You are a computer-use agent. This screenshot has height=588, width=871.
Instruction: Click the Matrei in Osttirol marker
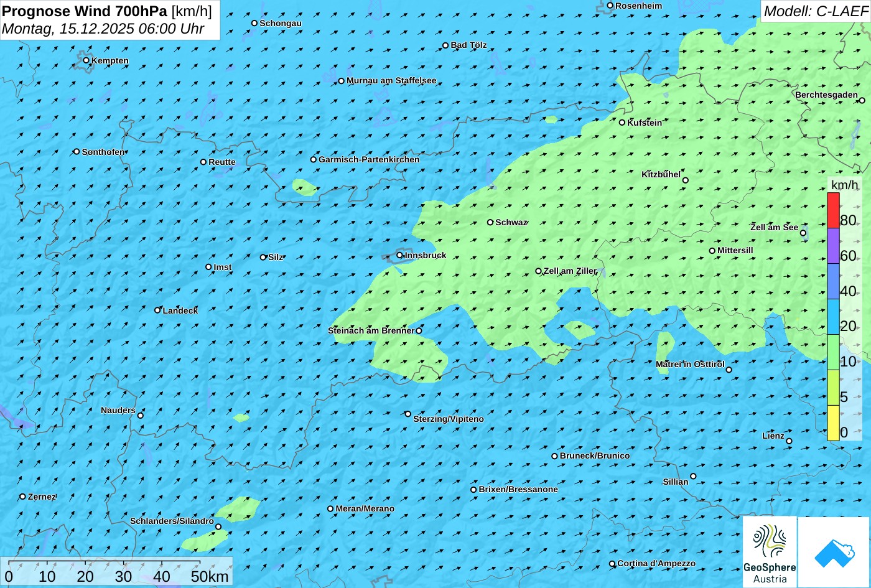click(x=729, y=370)
